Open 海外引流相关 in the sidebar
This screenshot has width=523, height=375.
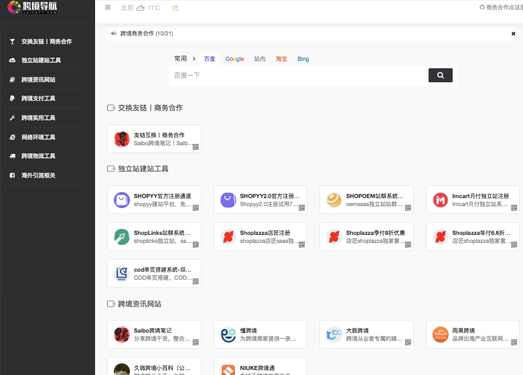coord(38,175)
